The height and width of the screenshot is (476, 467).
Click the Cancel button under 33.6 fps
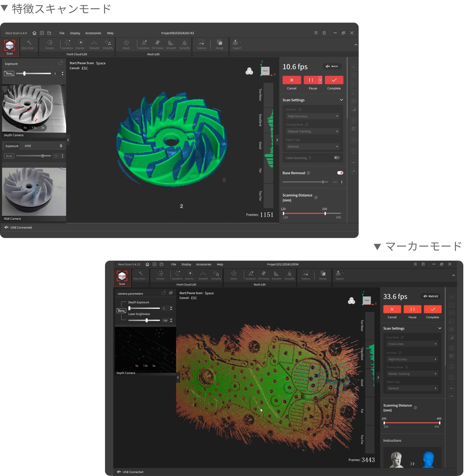(x=392, y=309)
